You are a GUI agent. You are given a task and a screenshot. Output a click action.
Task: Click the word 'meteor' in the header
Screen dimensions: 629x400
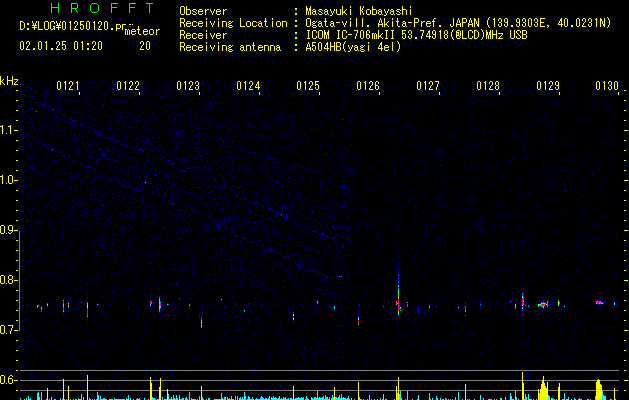pyautogui.click(x=142, y=31)
